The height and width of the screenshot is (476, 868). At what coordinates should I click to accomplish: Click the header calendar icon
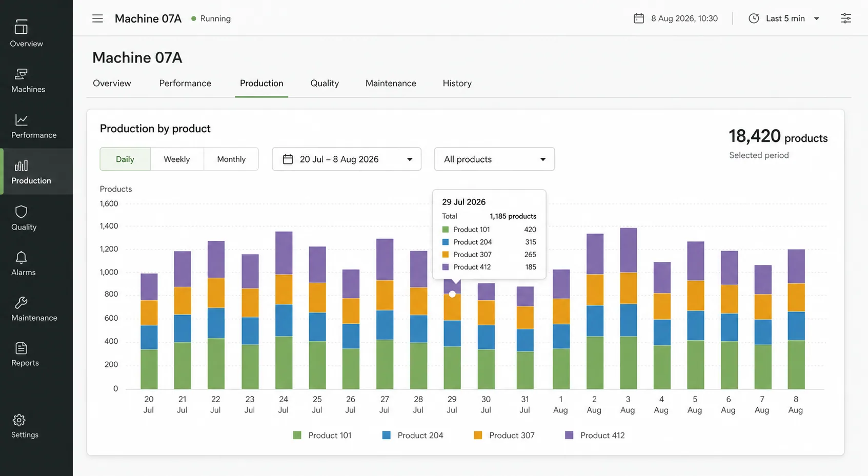(639, 18)
